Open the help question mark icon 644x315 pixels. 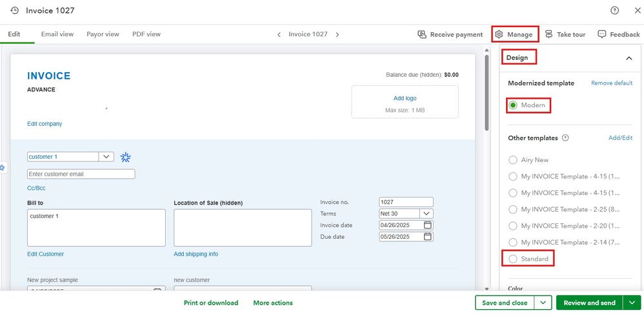(614, 11)
